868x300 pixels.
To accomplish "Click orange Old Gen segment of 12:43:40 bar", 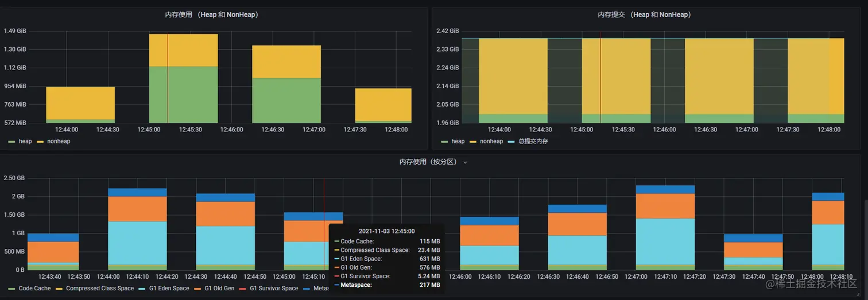I will [53, 252].
